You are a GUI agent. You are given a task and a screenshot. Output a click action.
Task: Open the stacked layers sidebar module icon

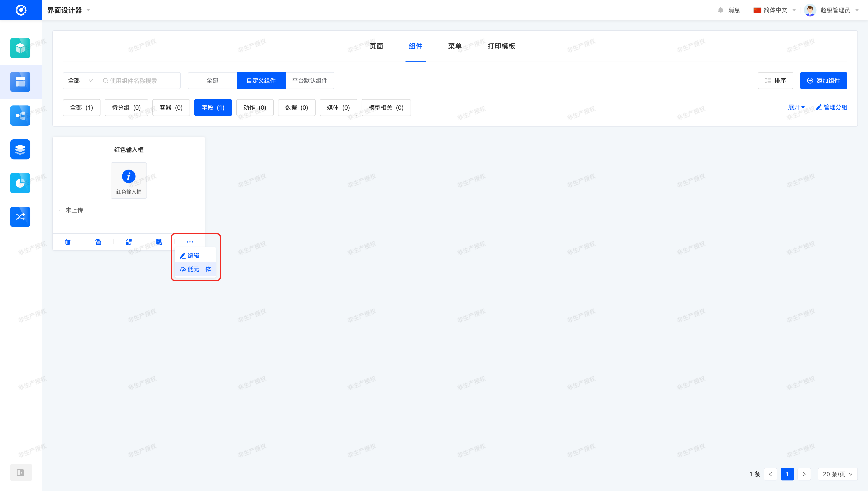pyautogui.click(x=20, y=149)
